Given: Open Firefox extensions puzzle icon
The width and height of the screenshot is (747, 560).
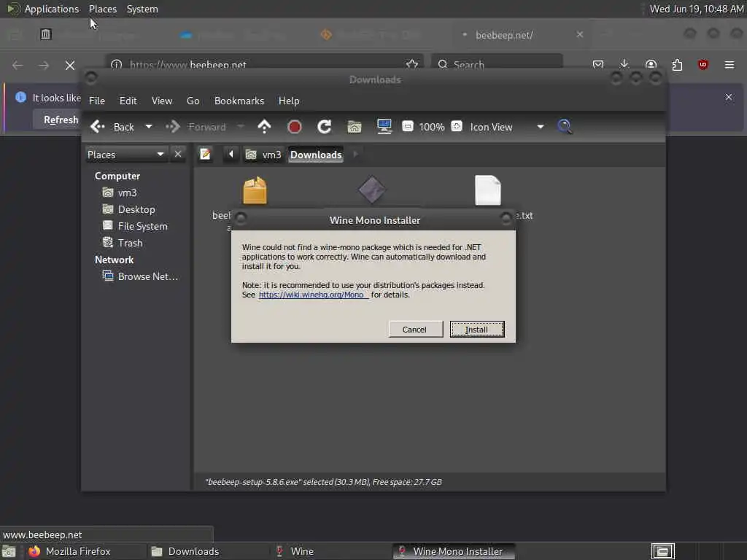Looking at the screenshot, I should (x=677, y=64).
